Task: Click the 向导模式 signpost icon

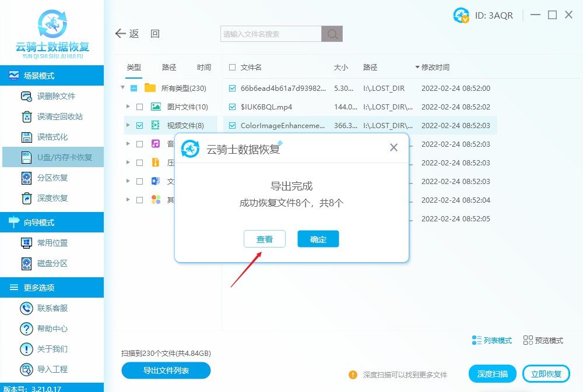Action: (x=14, y=222)
